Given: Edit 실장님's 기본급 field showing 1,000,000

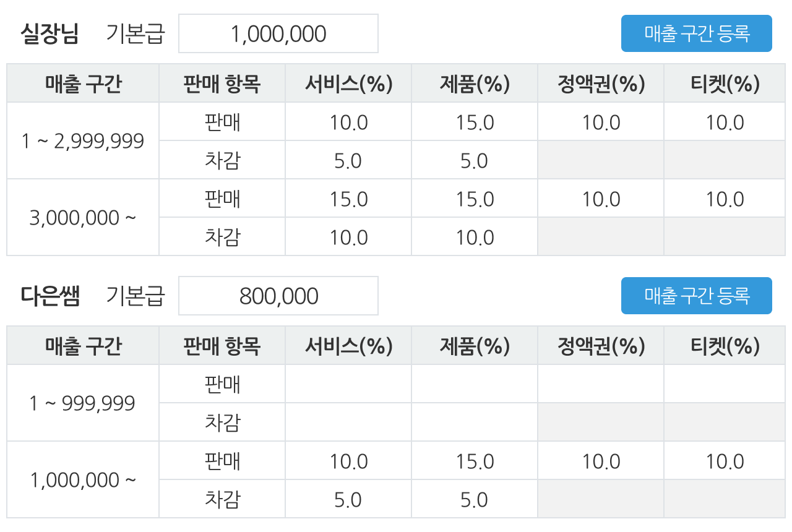Looking at the screenshot, I should tap(278, 33).
